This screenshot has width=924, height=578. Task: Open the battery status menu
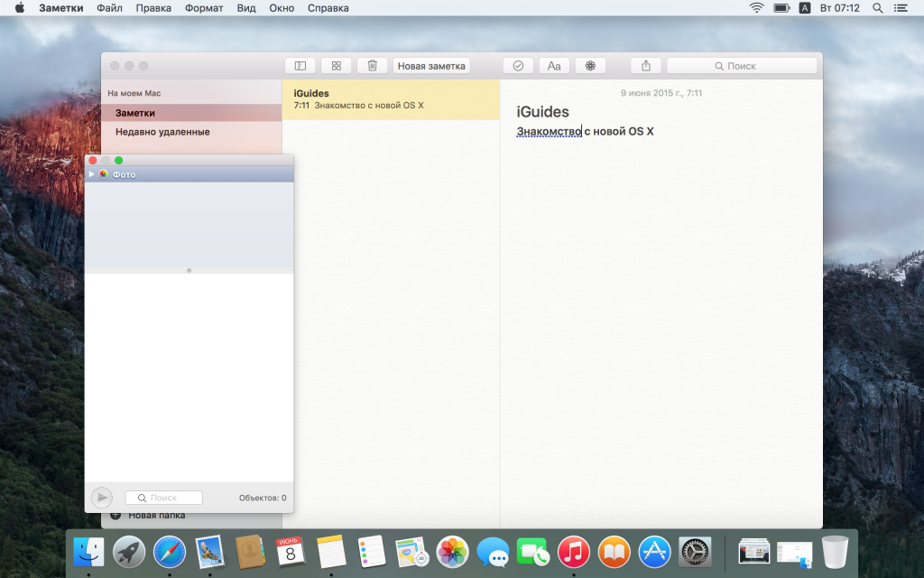781,7
